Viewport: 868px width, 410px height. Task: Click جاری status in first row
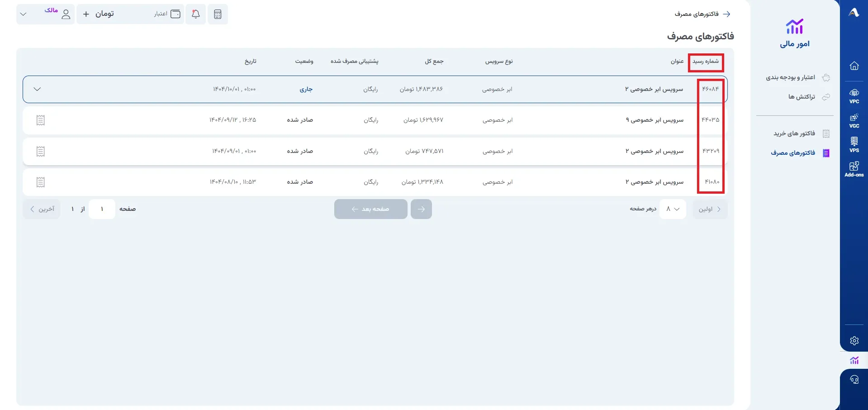306,89
